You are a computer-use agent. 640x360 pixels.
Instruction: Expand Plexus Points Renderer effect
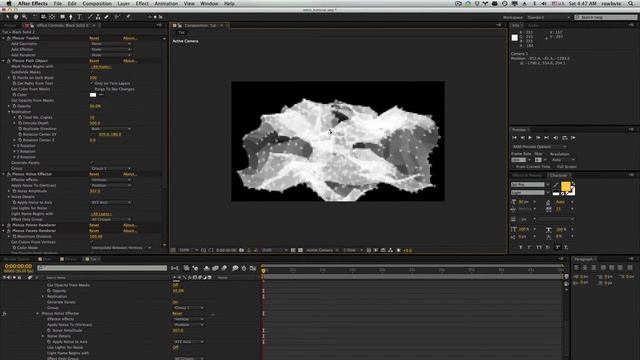[4, 225]
